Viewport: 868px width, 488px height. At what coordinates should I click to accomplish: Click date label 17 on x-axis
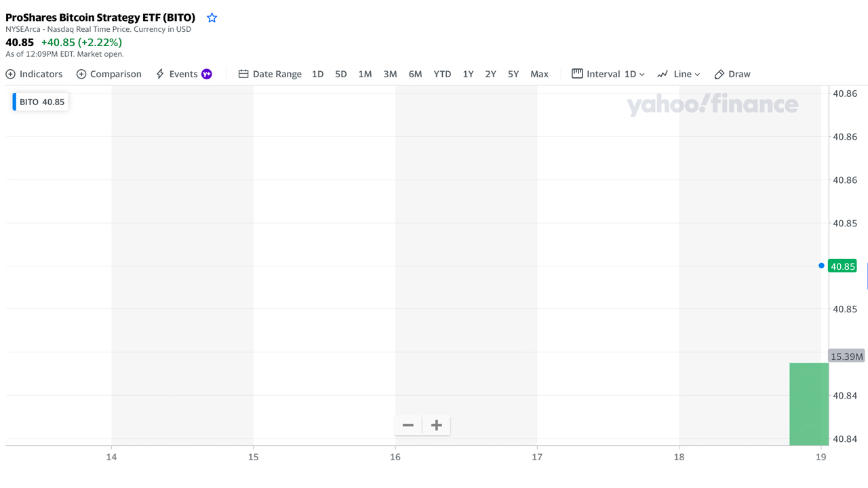(537, 457)
